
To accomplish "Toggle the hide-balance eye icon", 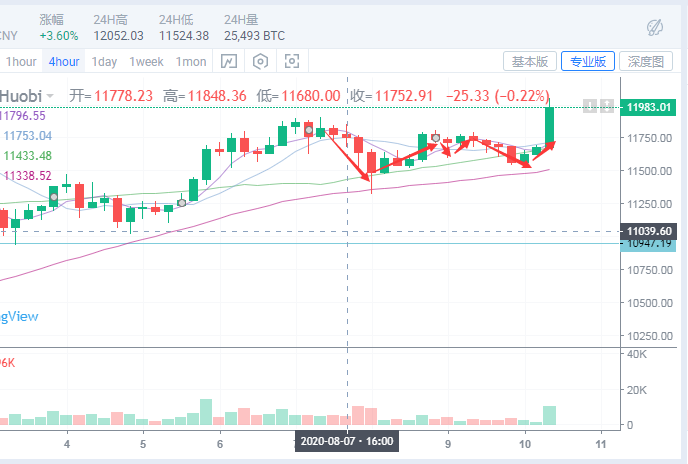I will pos(656,25).
